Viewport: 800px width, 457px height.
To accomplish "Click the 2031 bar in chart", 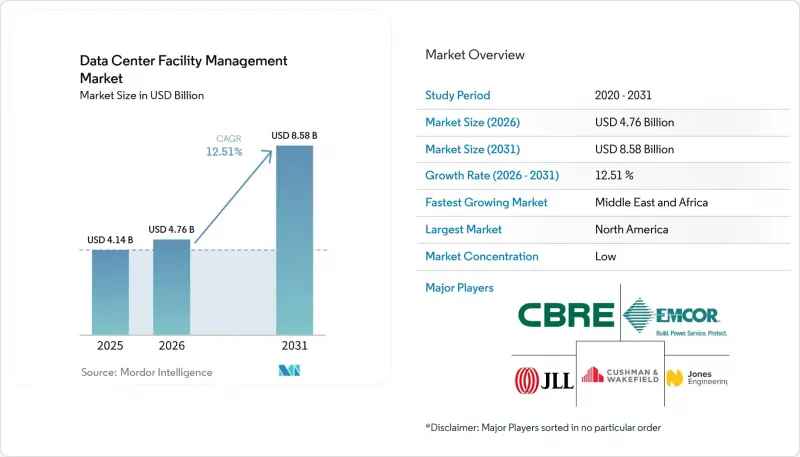I will (294, 240).
